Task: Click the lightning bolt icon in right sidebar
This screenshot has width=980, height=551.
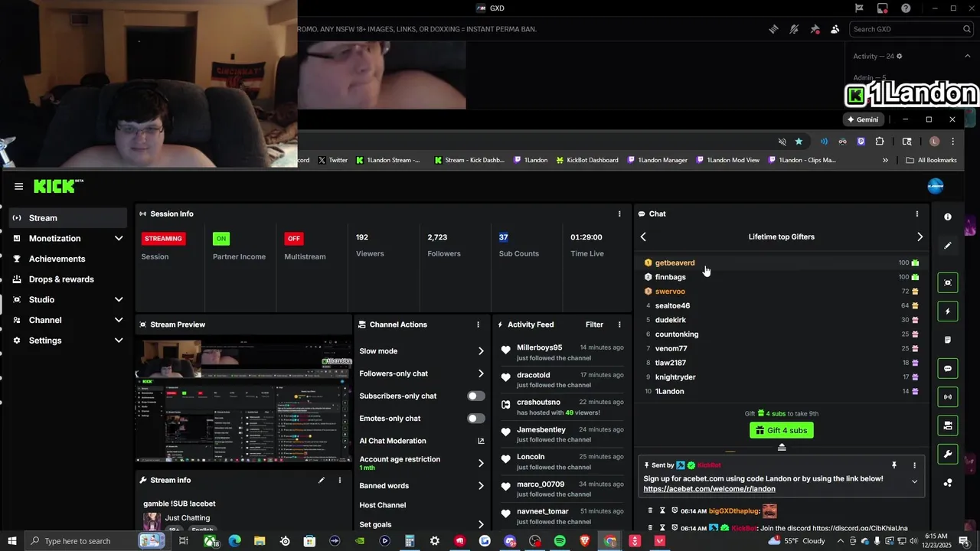Action: point(948,311)
